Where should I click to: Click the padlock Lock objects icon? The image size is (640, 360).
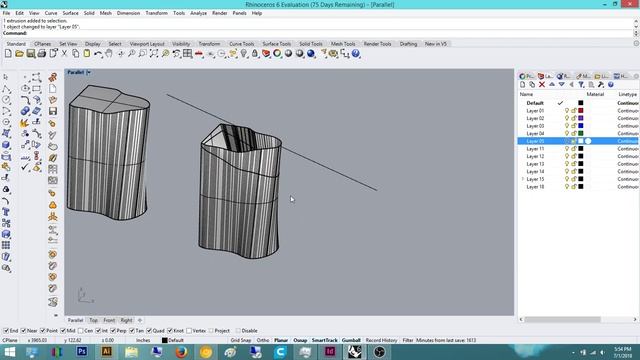(x=255, y=53)
